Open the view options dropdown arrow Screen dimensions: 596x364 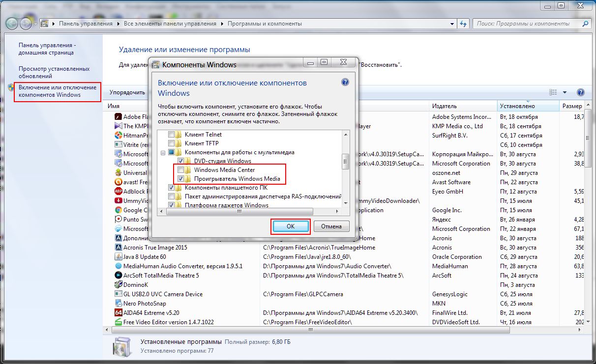coord(565,92)
